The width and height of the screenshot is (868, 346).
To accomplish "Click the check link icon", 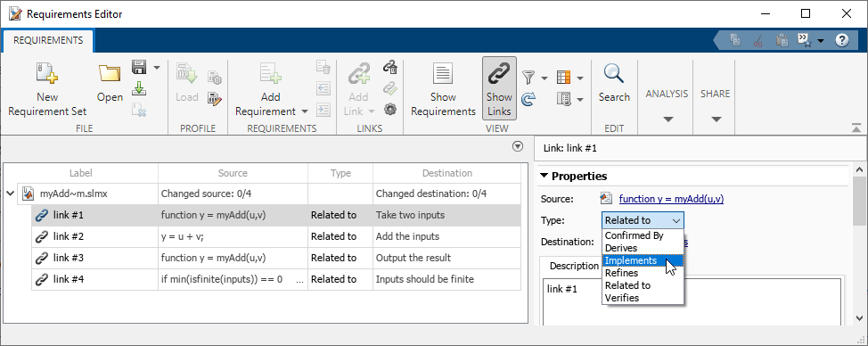I will click(390, 88).
